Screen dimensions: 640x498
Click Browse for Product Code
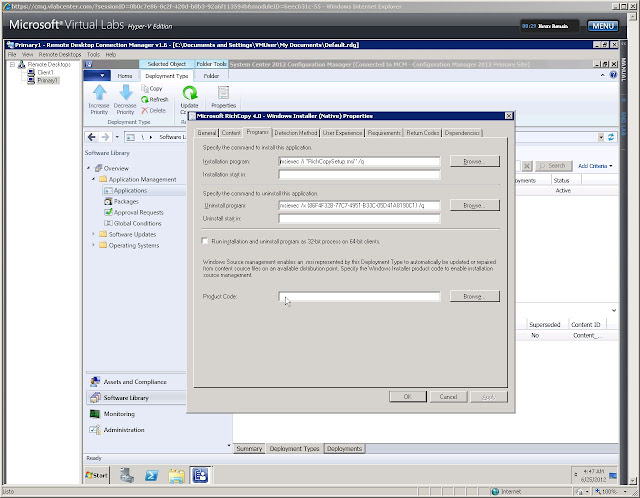tap(474, 296)
